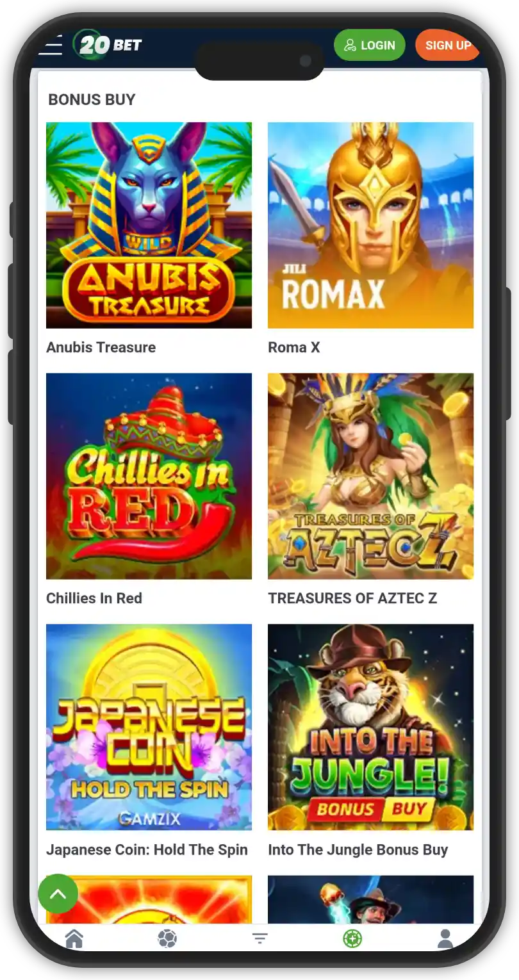Image resolution: width=519 pixels, height=980 pixels.
Task: Click the green scroll-to-top arrow button
Action: [x=58, y=894]
